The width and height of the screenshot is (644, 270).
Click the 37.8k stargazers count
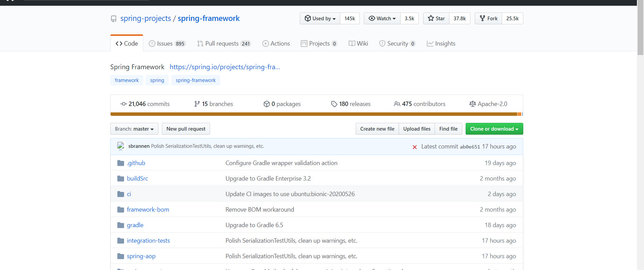click(x=460, y=19)
